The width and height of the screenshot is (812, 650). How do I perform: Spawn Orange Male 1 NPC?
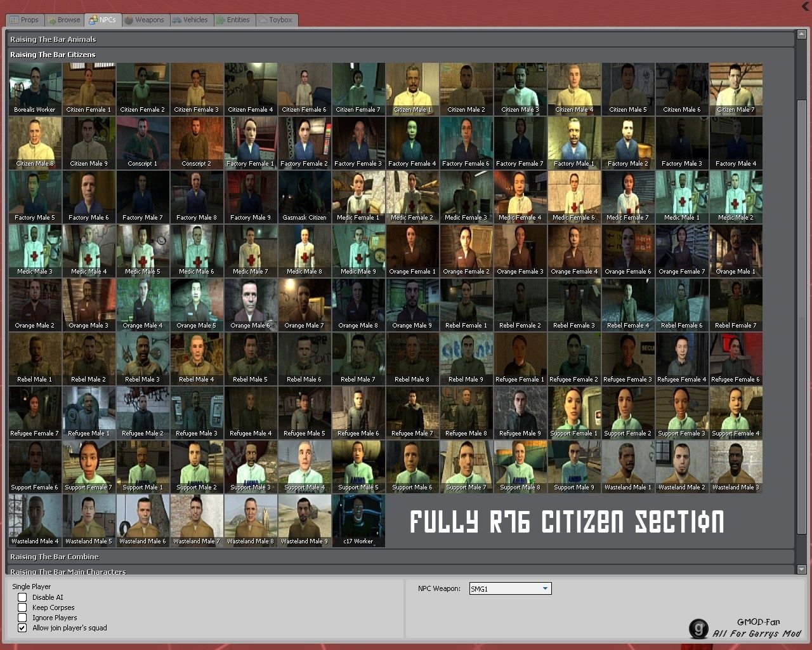tap(736, 251)
